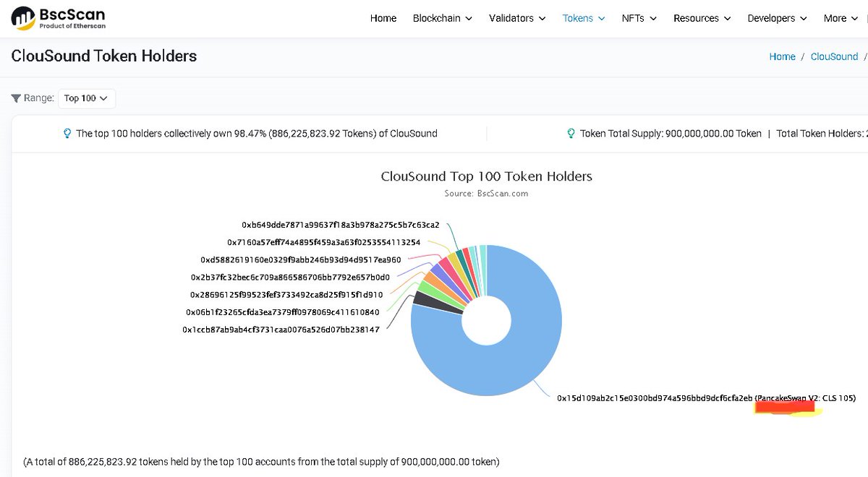Click holder label 0xb649dde7871a99637f18a3b978a275c5b7c63ca2
The image size is (868, 477).
(341, 225)
